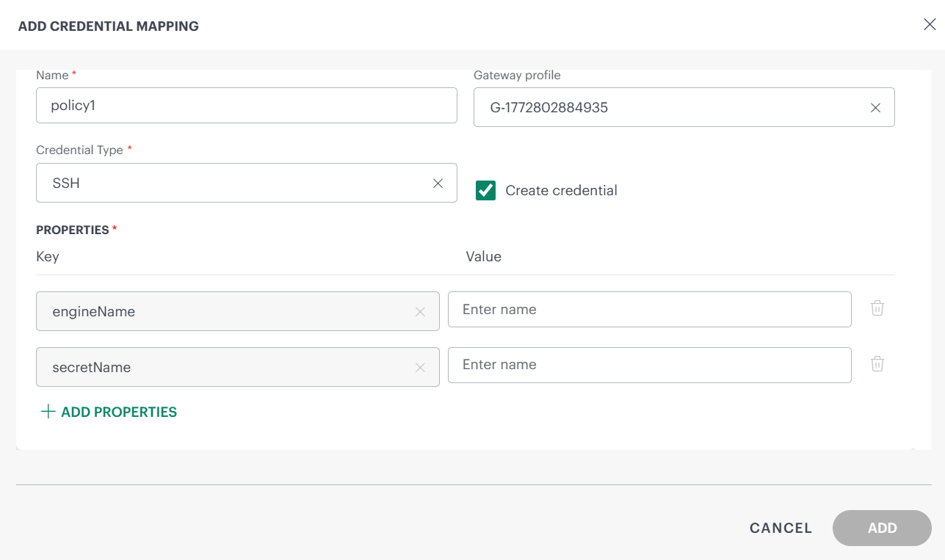Clear the SSH Credential Type field
This screenshot has width=945, height=560.
(437, 183)
